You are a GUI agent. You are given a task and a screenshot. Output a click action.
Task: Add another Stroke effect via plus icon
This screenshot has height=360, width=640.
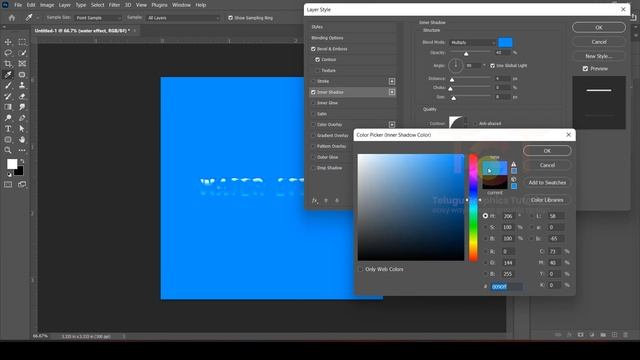point(392,81)
